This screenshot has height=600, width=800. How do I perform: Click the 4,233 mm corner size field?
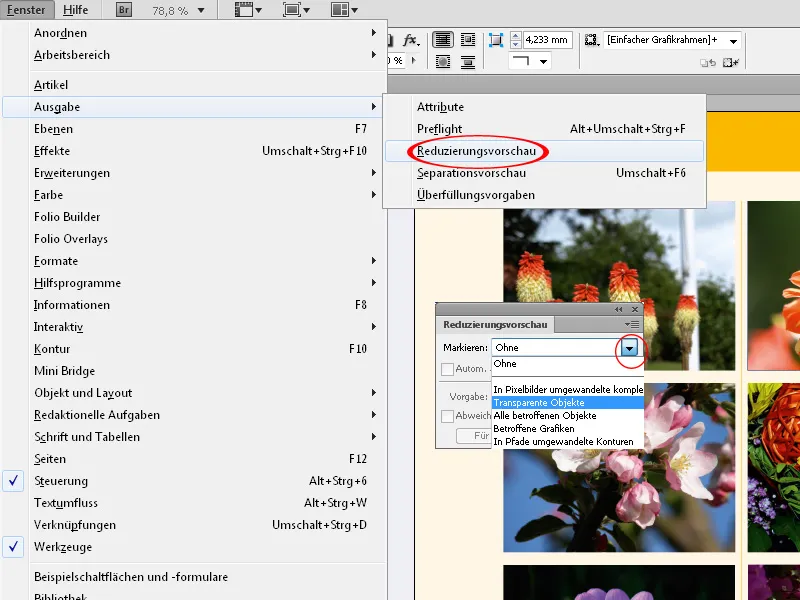[547, 40]
